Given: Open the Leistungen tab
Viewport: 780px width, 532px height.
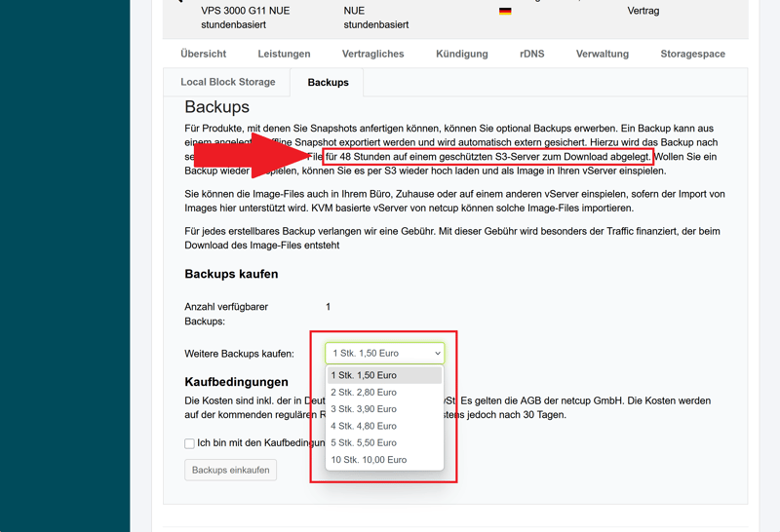Looking at the screenshot, I should tap(284, 54).
